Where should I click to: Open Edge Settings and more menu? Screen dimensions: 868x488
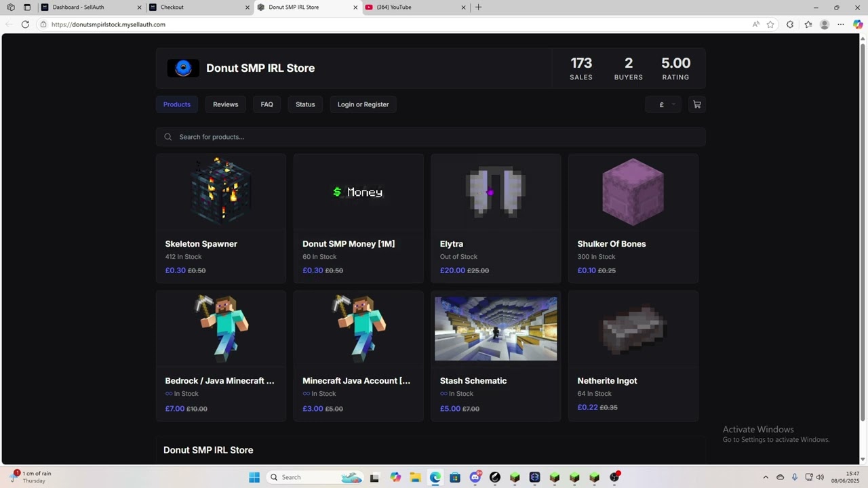click(841, 24)
